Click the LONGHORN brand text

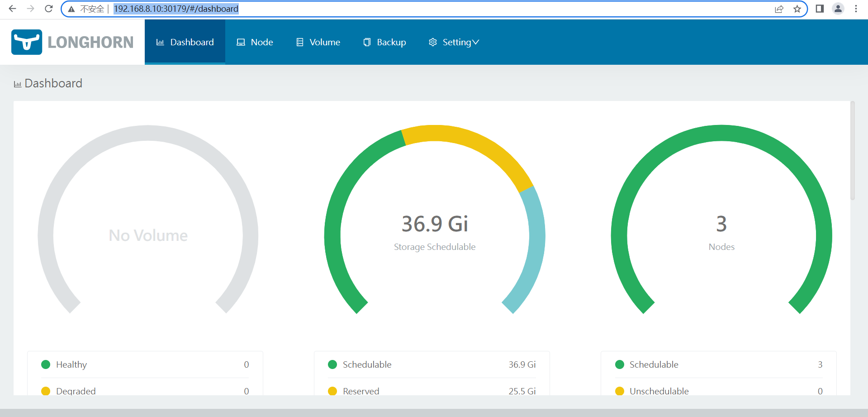click(90, 42)
